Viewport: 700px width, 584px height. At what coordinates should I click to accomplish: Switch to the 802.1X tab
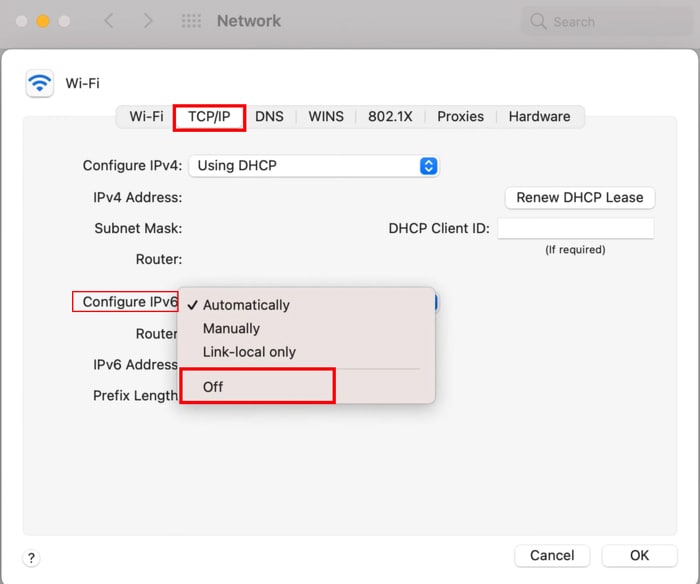coord(390,117)
